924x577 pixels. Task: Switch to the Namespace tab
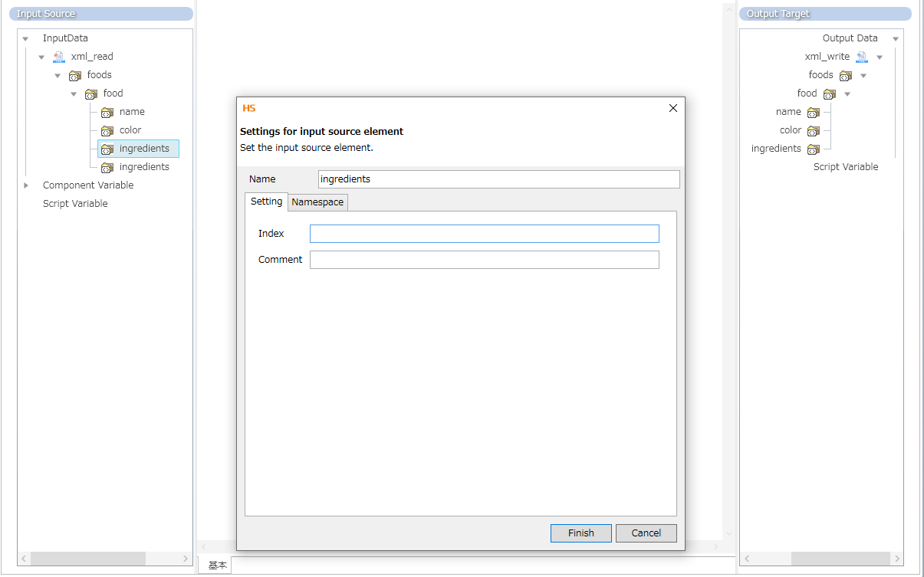pyautogui.click(x=317, y=202)
